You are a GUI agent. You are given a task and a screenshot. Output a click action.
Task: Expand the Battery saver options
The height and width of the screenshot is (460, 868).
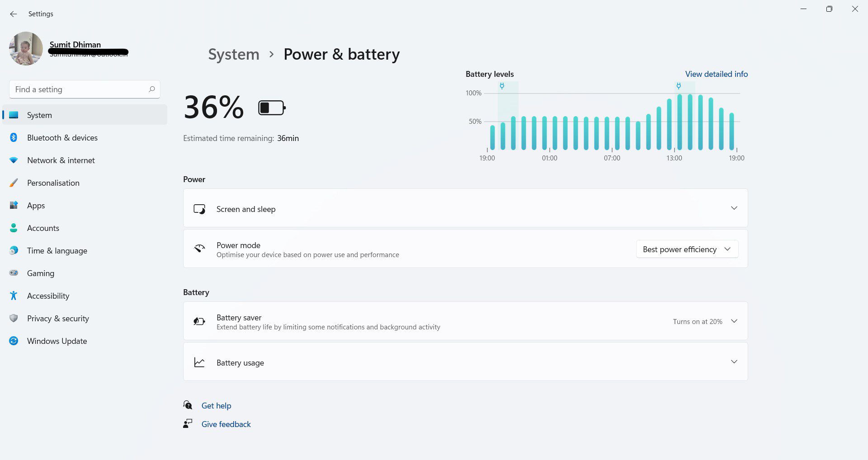(x=734, y=321)
